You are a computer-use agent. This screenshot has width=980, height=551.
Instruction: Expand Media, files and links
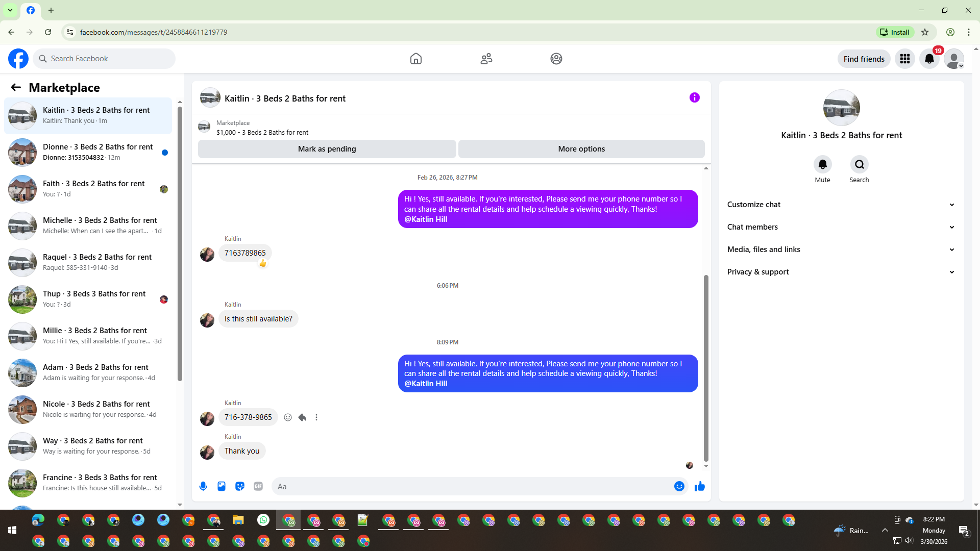coord(841,249)
